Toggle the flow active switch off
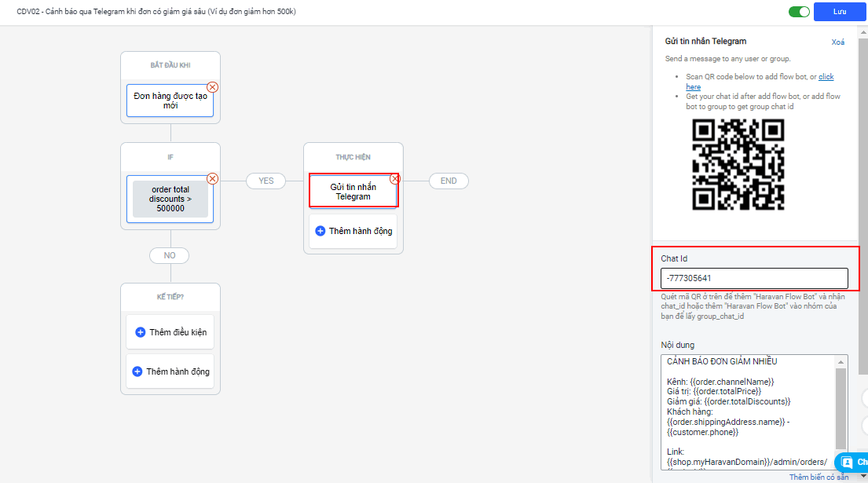 point(799,12)
